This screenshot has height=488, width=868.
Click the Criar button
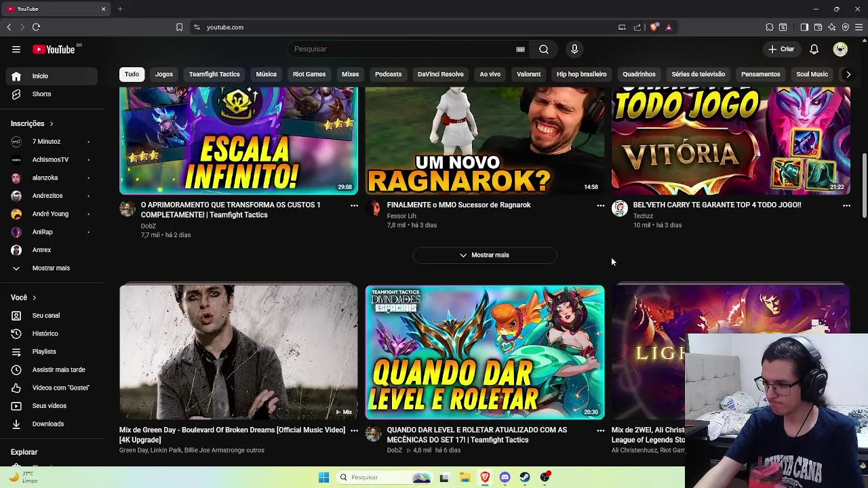pyautogui.click(x=781, y=49)
